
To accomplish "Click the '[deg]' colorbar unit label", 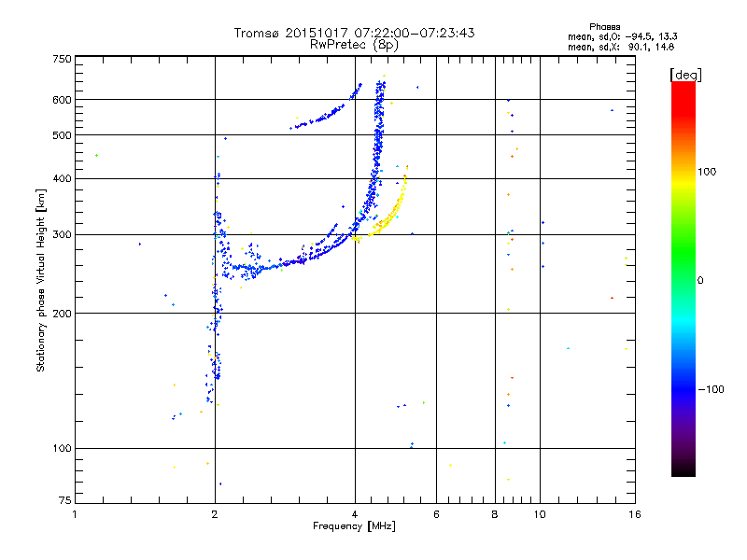I will click(685, 75).
